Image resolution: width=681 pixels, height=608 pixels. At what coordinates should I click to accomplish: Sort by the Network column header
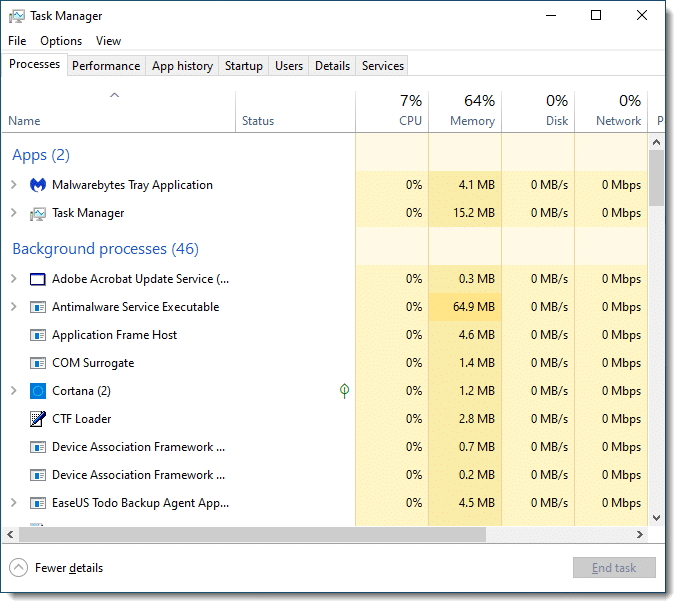point(613,112)
